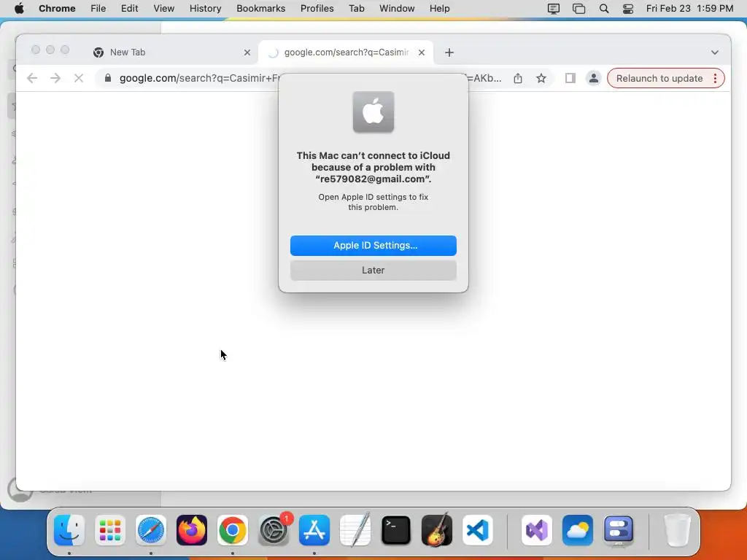The image size is (747, 560).
Task: Click the Control Room toggles icon in Dock
Action: click(619, 530)
